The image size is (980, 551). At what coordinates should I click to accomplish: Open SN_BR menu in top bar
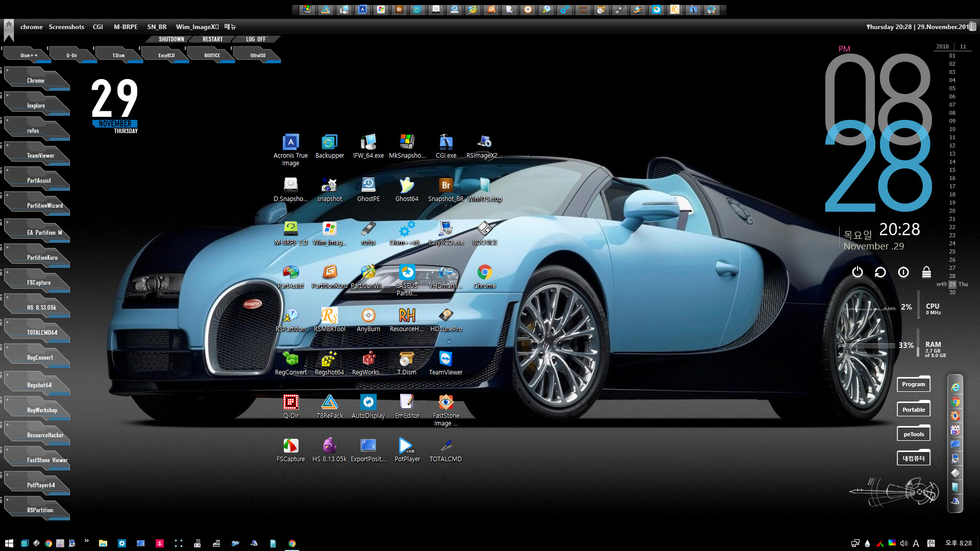coord(157,27)
